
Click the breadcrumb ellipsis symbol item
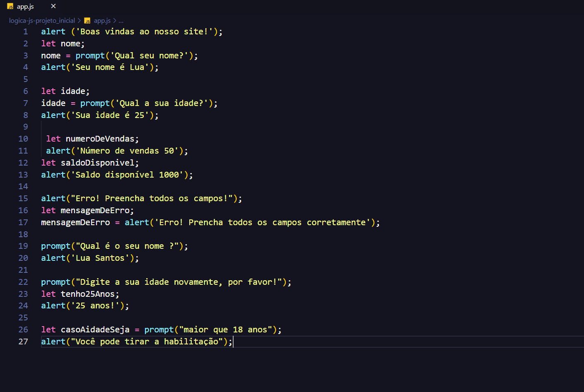tap(121, 21)
